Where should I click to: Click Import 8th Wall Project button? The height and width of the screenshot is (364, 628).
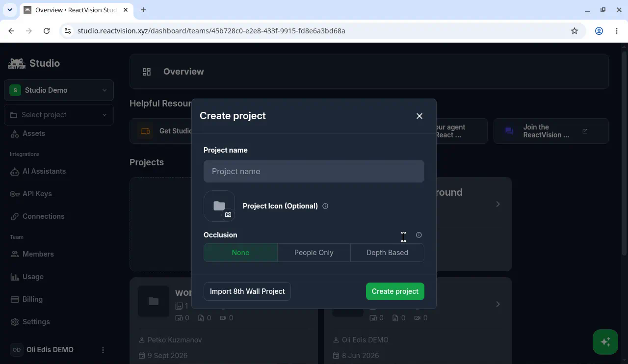click(x=247, y=291)
